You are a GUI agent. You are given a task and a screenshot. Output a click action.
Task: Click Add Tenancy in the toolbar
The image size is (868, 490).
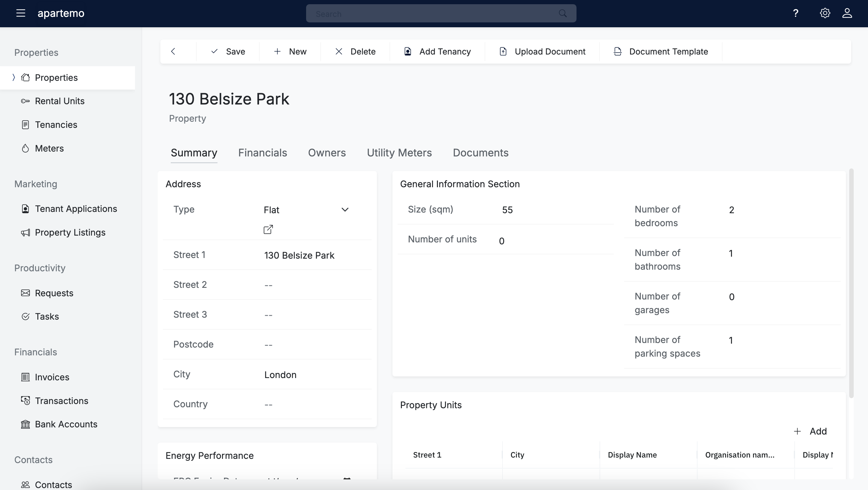coord(437,51)
